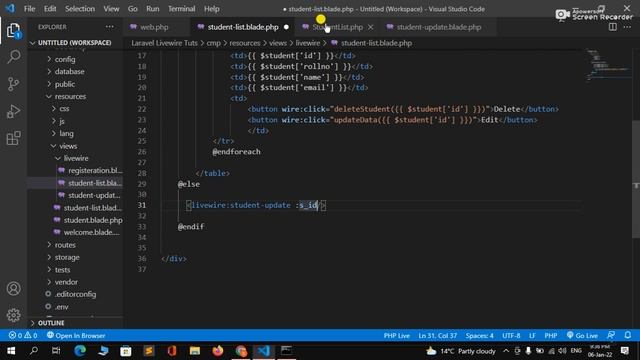Expand the vendor folder
The height and width of the screenshot is (360, 640).
pos(66,282)
